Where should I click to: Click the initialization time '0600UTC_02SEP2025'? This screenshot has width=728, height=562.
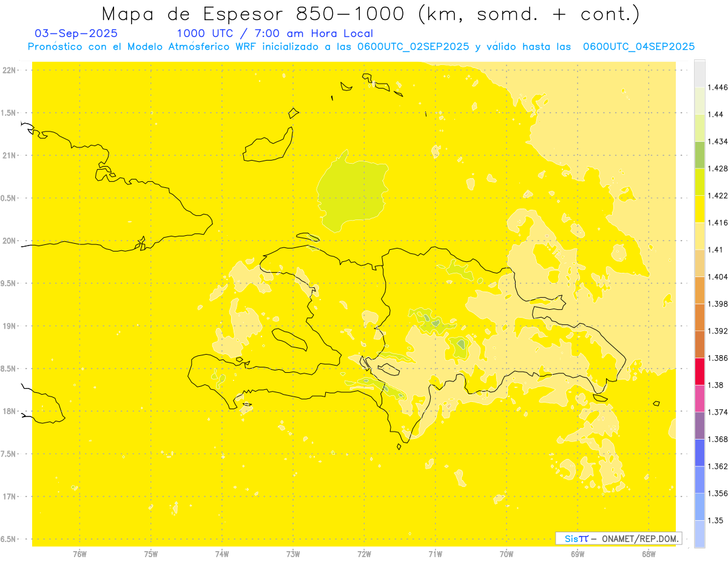point(413,47)
